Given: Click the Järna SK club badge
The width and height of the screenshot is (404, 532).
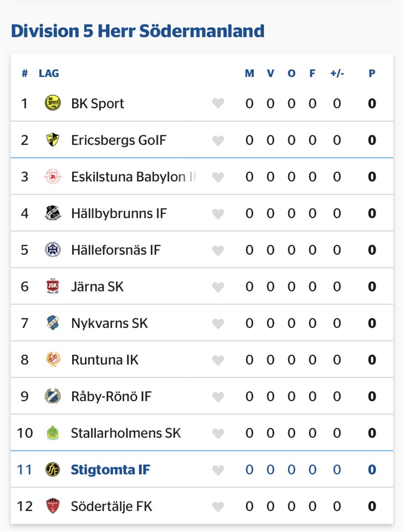Looking at the screenshot, I should click(x=53, y=287).
